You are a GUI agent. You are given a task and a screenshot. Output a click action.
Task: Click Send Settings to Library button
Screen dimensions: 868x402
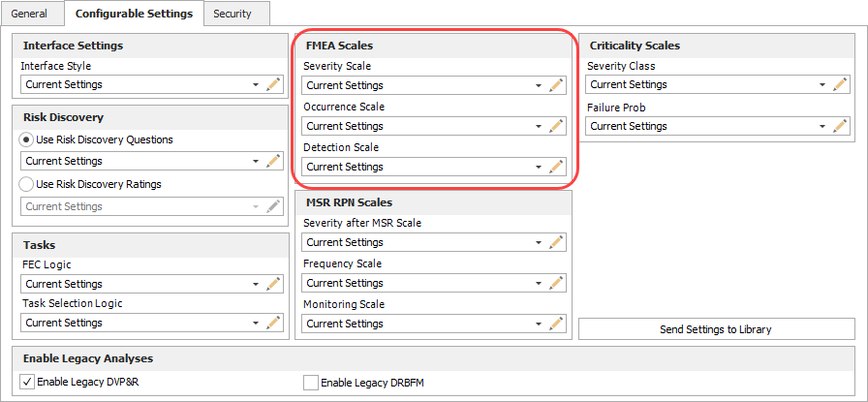[x=716, y=329]
